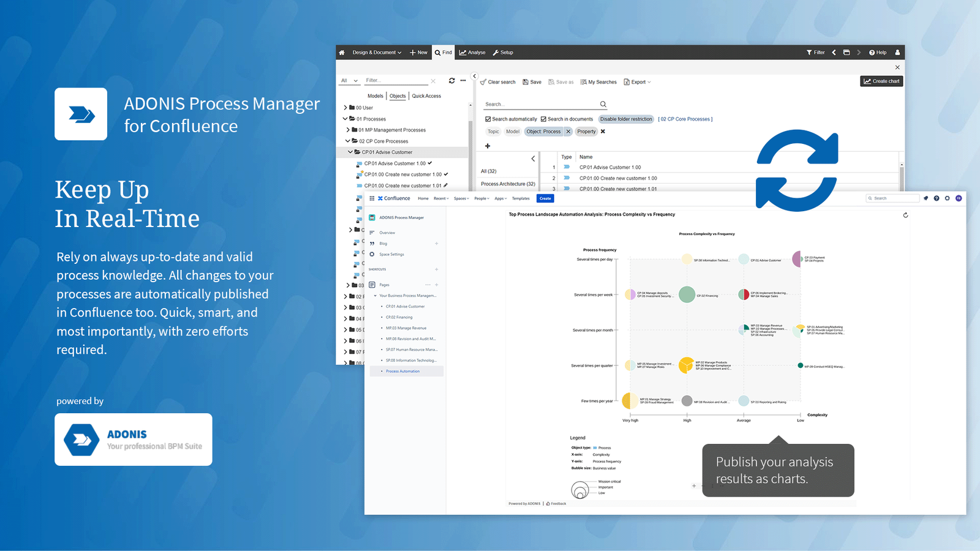Viewport: 980px width, 551px height.
Task: Click the New plus button in ADONIS toolbar
Action: pyautogui.click(x=419, y=53)
